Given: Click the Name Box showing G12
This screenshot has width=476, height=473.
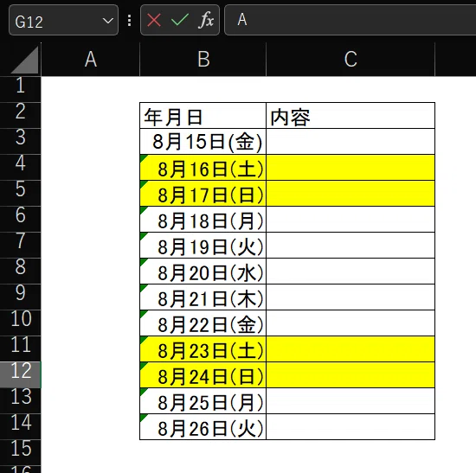Looking at the screenshot, I should [63, 21].
